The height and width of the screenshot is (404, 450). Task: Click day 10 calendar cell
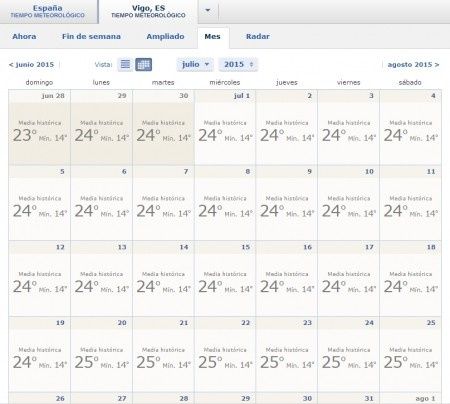349,203
